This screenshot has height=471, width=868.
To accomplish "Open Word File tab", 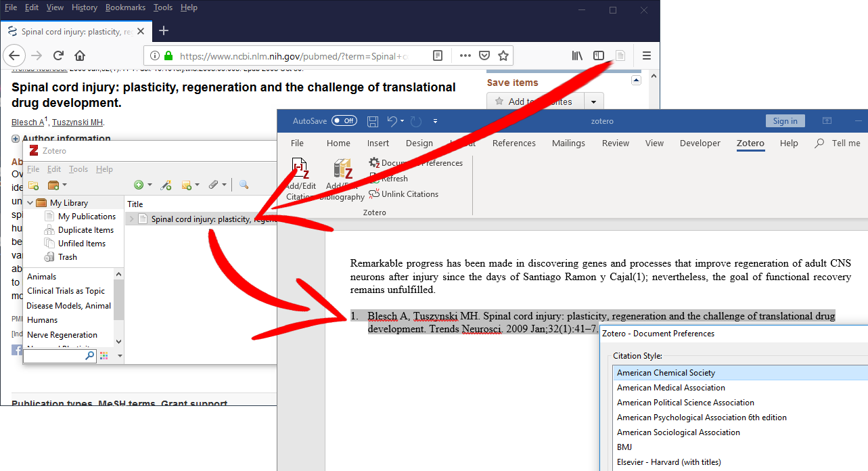I will [297, 143].
